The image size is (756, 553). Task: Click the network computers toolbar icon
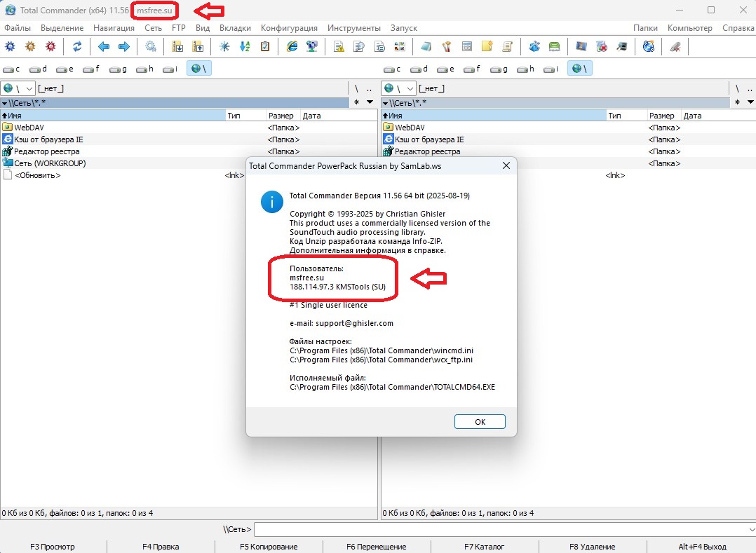coord(312,47)
